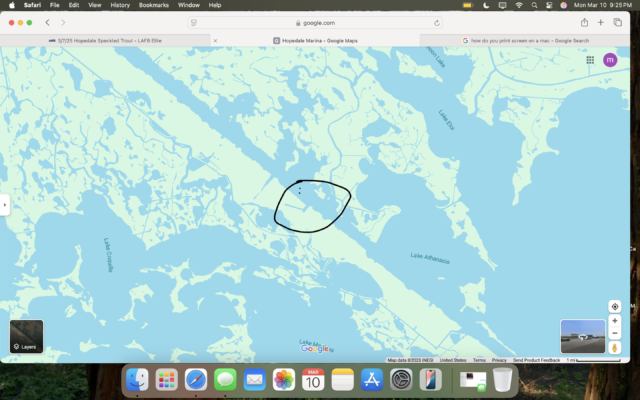The width and height of the screenshot is (640, 400).
Task: Open the History menu
Action: [x=120, y=5]
